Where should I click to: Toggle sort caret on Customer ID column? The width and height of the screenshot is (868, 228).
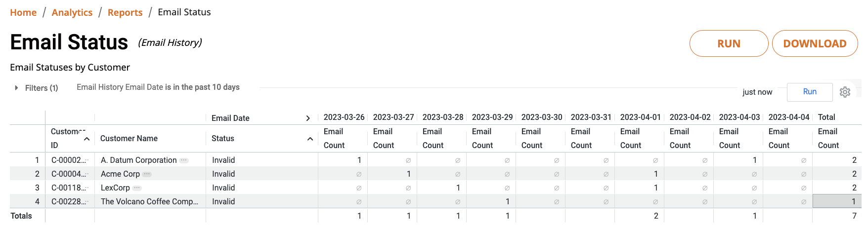coord(87,139)
